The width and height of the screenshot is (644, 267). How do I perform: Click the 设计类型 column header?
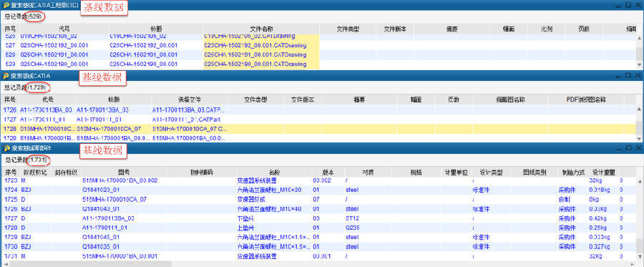[491, 172]
